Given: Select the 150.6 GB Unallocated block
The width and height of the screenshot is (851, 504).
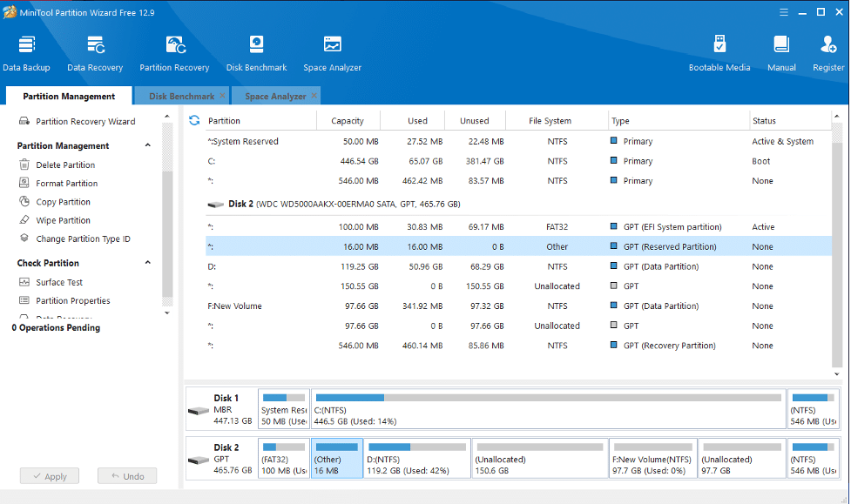Looking at the screenshot, I should [x=539, y=459].
